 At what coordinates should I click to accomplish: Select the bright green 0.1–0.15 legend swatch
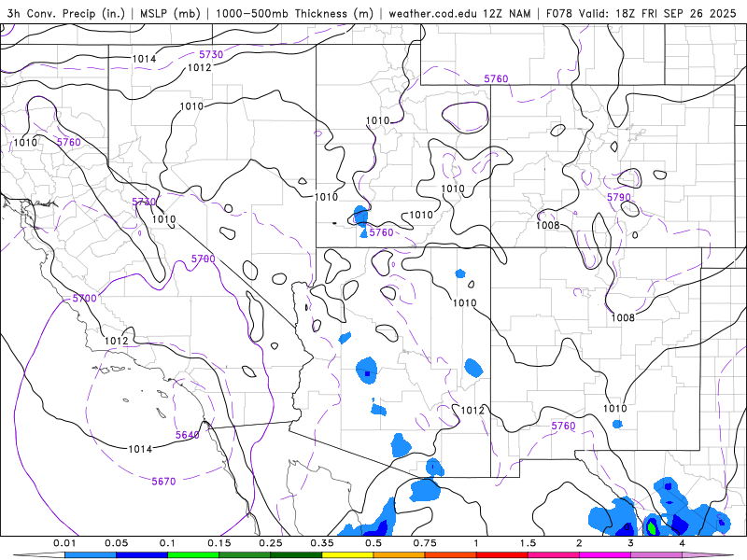(x=193, y=555)
